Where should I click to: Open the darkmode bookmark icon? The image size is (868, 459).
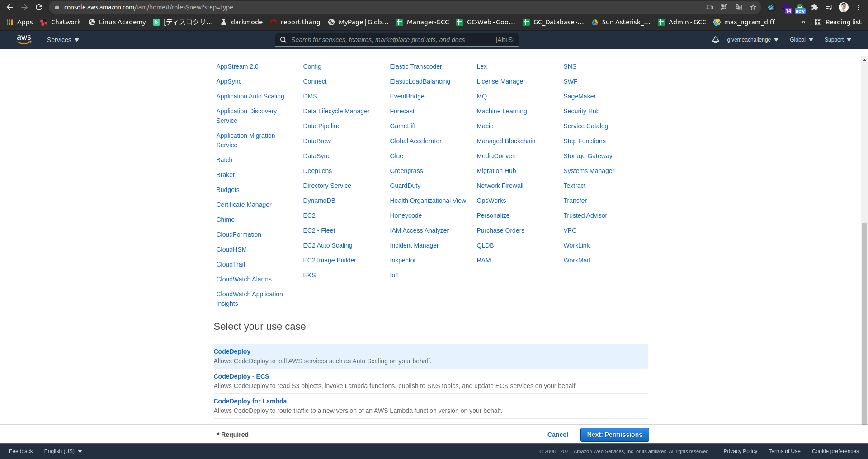223,22
